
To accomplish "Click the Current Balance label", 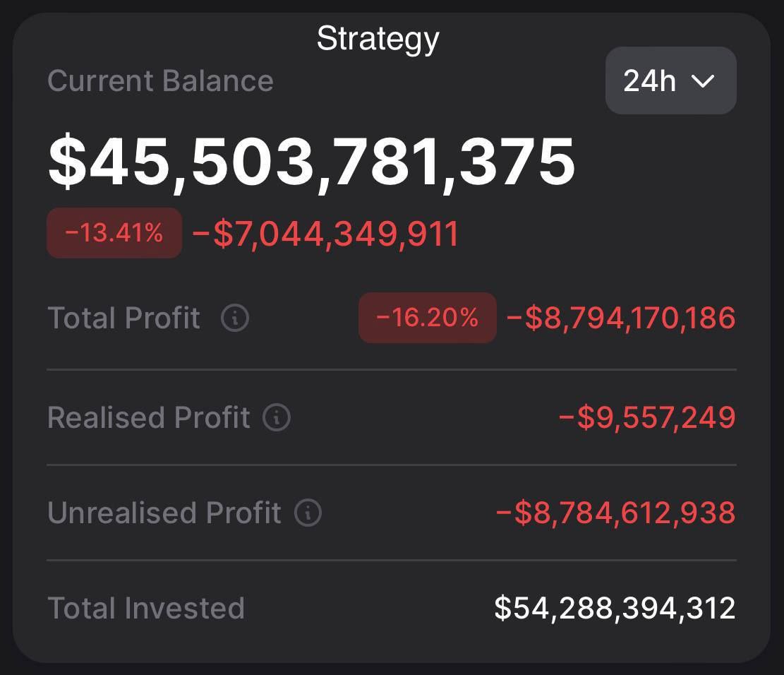I will (160, 80).
